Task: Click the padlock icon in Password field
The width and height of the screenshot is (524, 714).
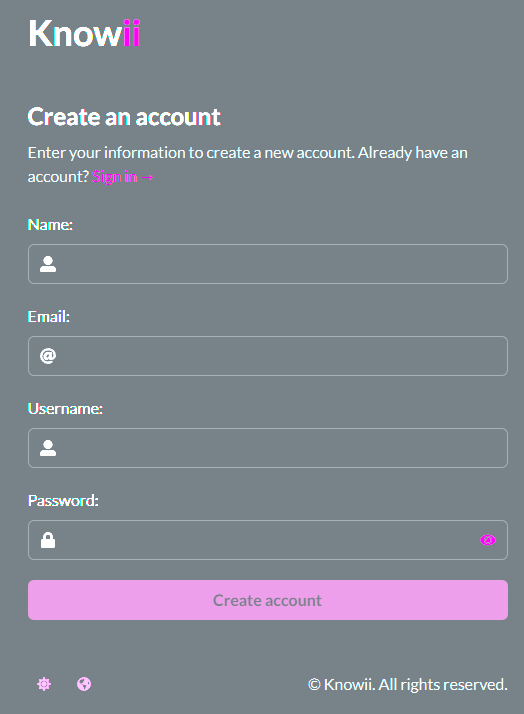Action: (48, 540)
